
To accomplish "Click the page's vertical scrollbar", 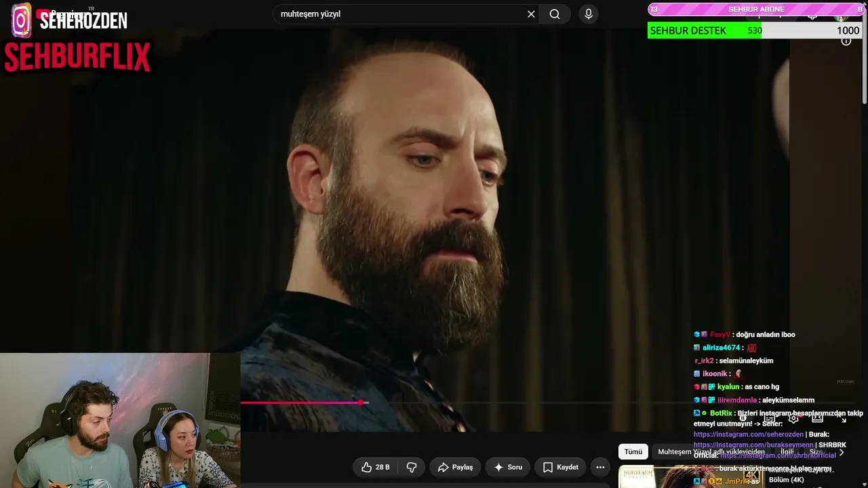I will [x=865, y=54].
